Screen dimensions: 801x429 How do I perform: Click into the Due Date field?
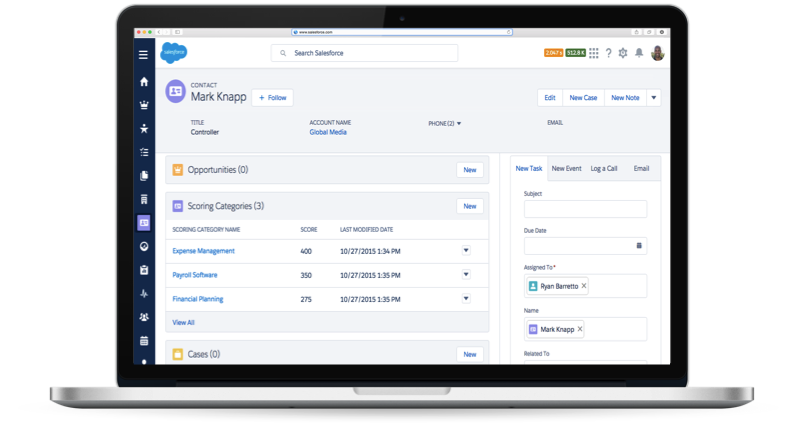(585, 246)
